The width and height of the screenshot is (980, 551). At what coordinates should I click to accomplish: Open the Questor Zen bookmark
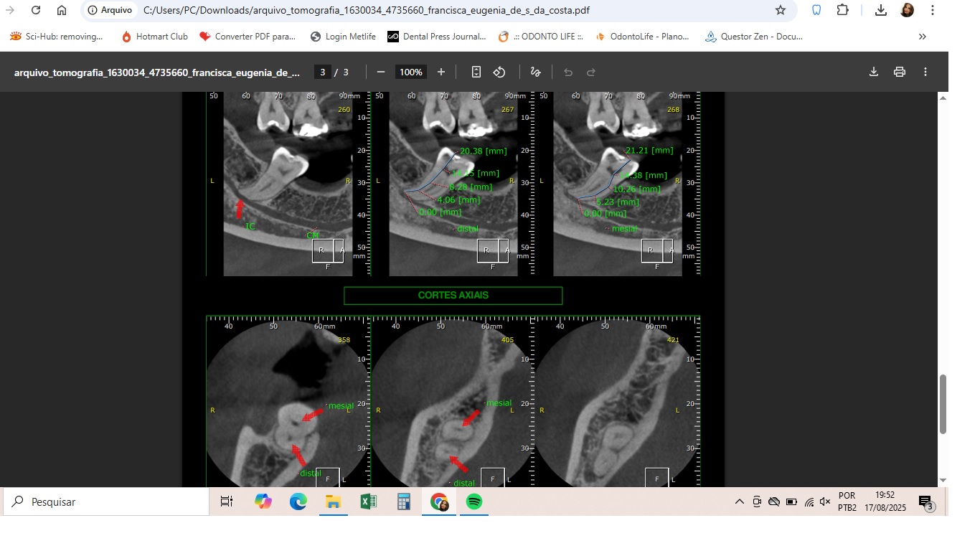click(753, 37)
